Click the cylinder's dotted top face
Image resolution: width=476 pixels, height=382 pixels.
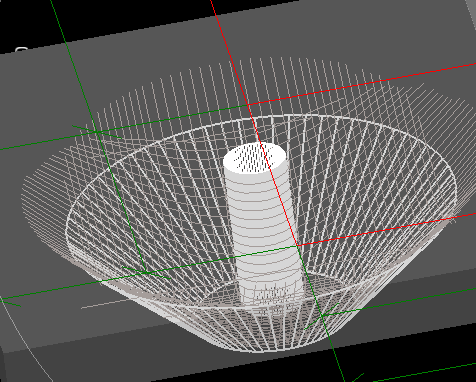coord(255,158)
